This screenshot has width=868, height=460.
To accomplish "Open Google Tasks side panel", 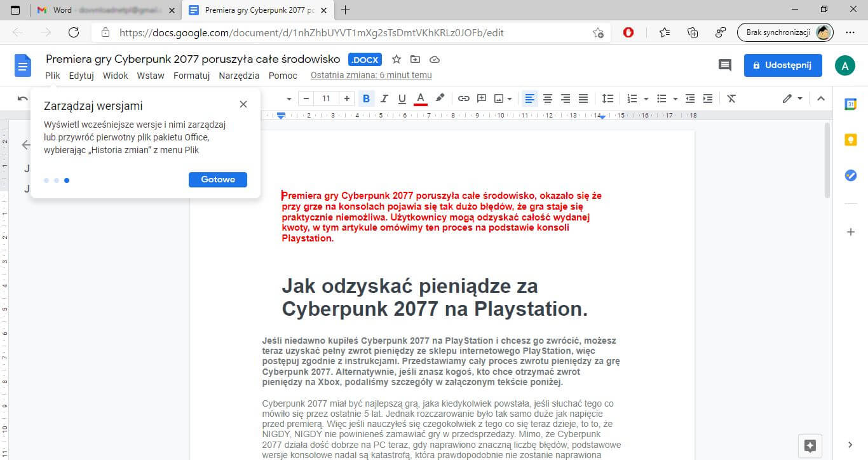I will click(x=851, y=176).
